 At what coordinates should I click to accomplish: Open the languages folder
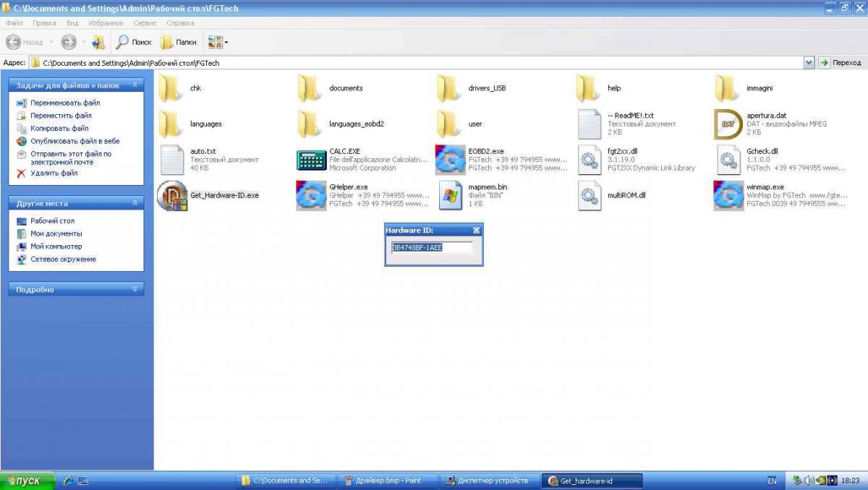point(171,124)
